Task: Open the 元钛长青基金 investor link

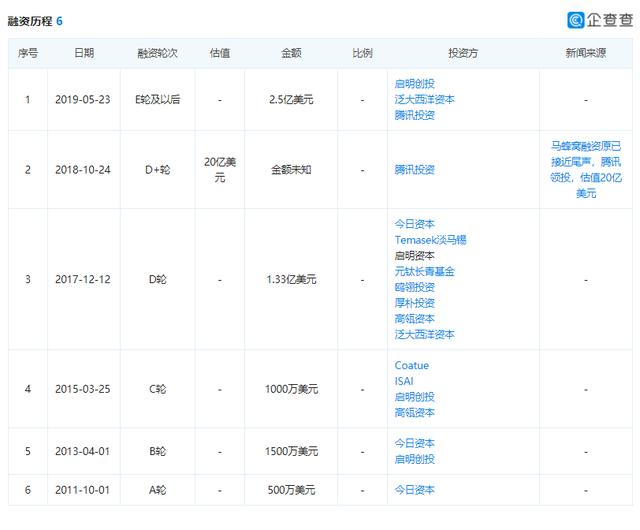Action: coord(424,271)
